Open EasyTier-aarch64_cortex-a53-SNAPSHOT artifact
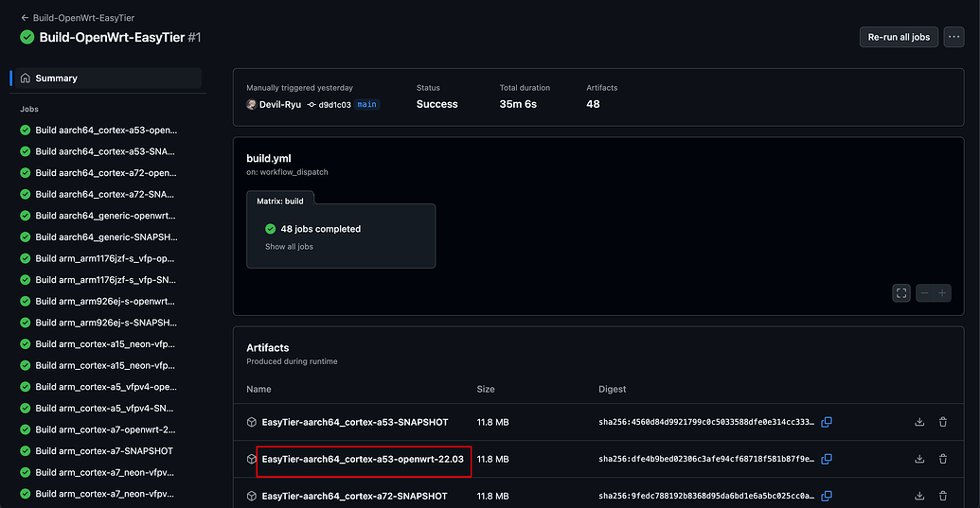 tap(355, 423)
